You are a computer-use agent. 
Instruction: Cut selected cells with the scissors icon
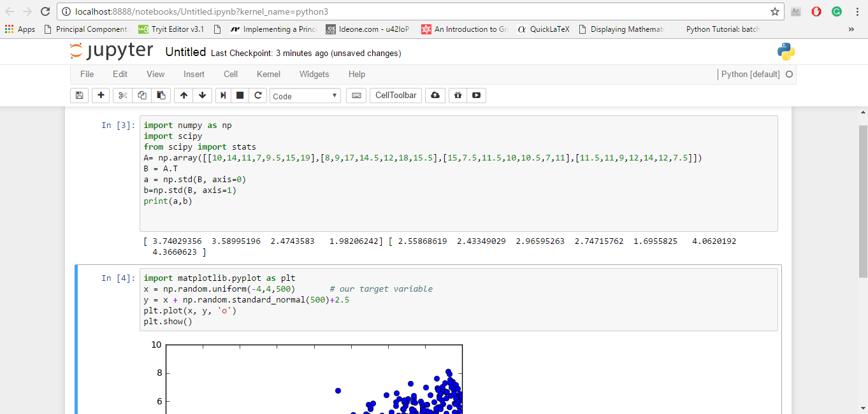point(123,96)
